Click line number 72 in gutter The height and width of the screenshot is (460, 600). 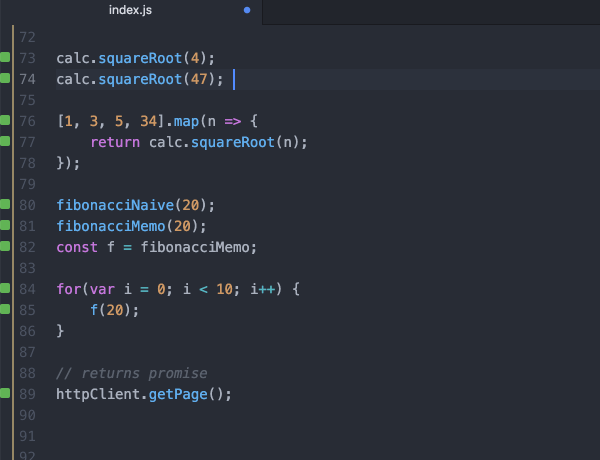point(28,38)
